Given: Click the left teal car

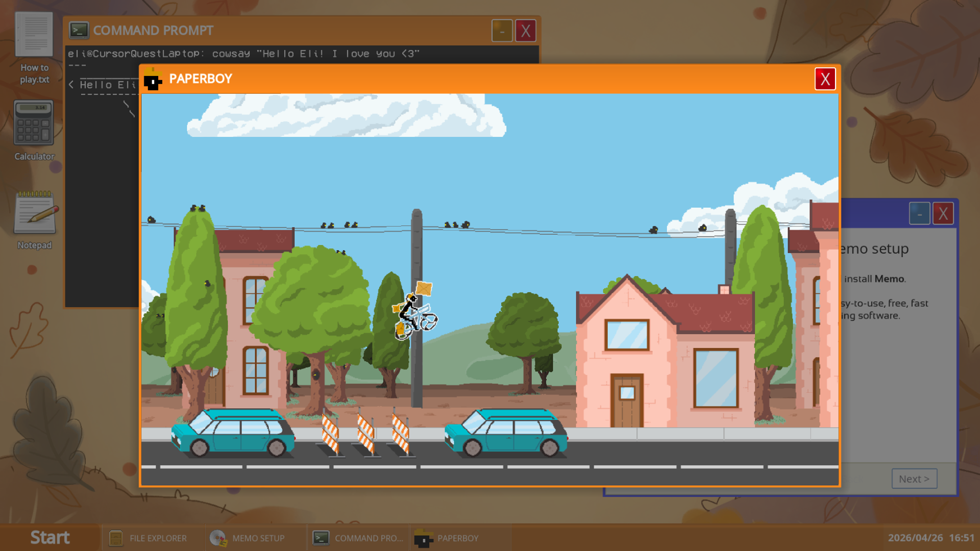Looking at the screenshot, I should tap(233, 433).
